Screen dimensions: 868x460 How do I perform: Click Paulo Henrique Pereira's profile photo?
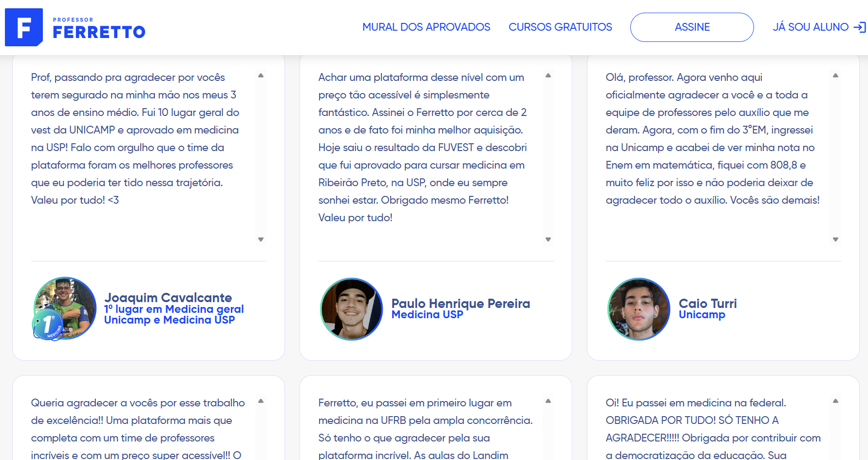(352, 309)
